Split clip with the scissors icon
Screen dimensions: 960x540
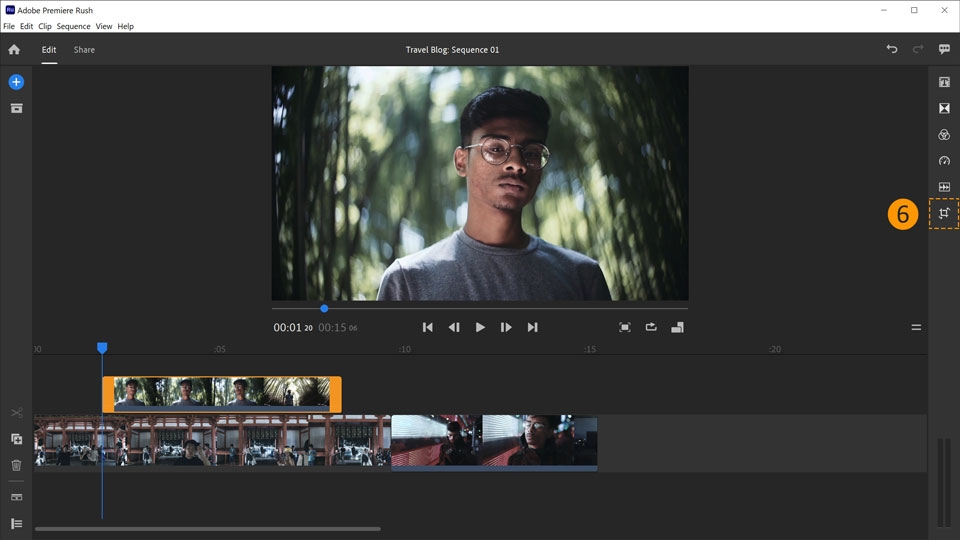tap(17, 413)
